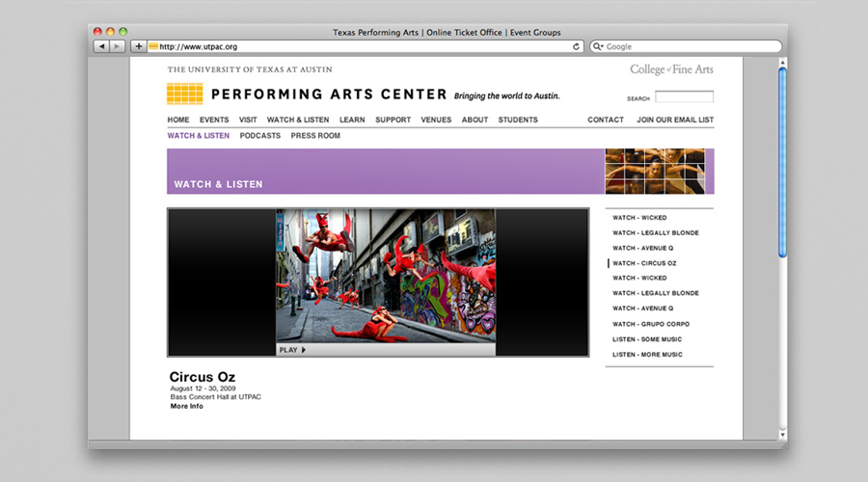This screenshot has height=482, width=868.
Task: Click the yellow Performing Arts Center logo
Action: 184,94
